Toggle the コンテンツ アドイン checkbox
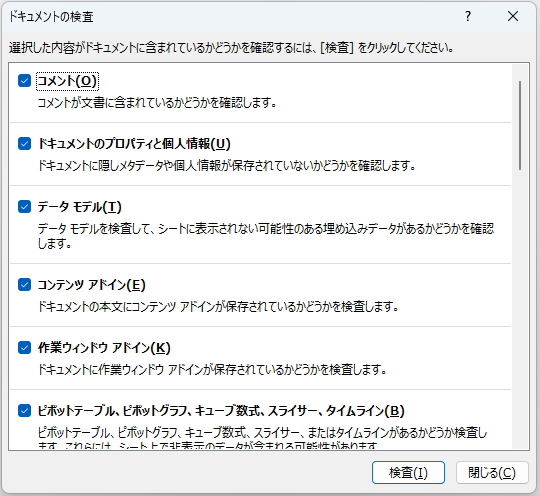 coord(24,285)
